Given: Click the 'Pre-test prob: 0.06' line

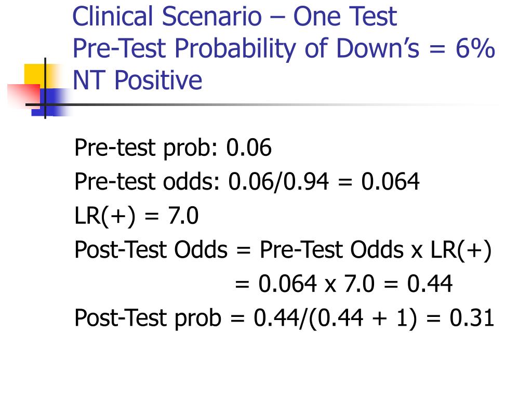Looking at the screenshot, I should tap(172, 148).
